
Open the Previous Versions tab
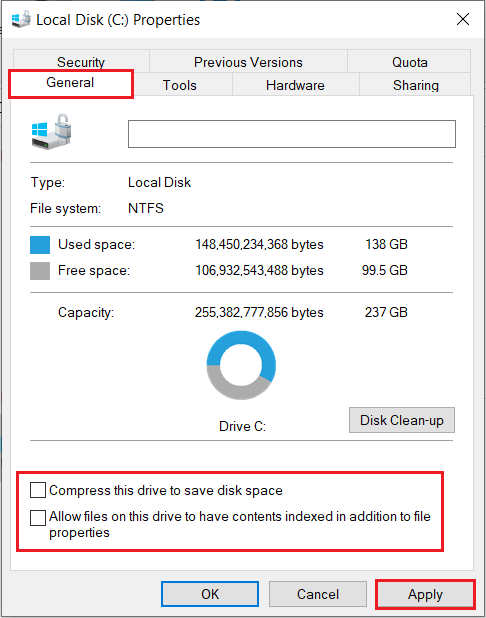(x=248, y=62)
